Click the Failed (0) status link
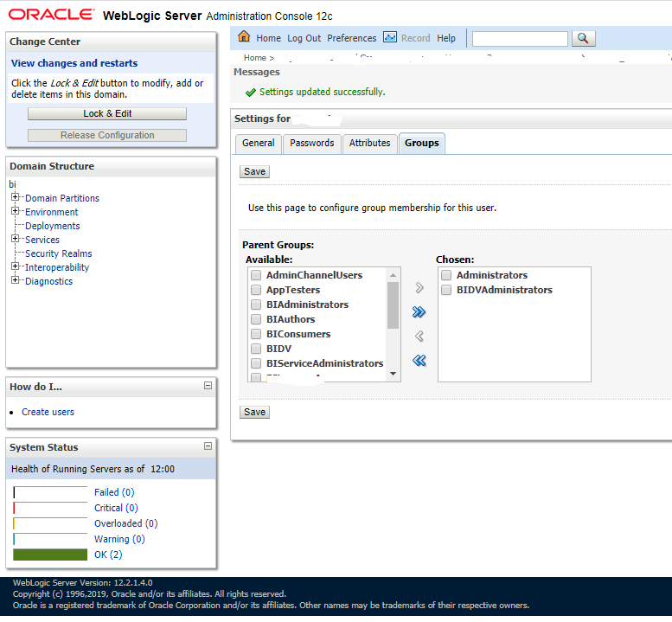This screenshot has width=672, height=622. (114, 492)
